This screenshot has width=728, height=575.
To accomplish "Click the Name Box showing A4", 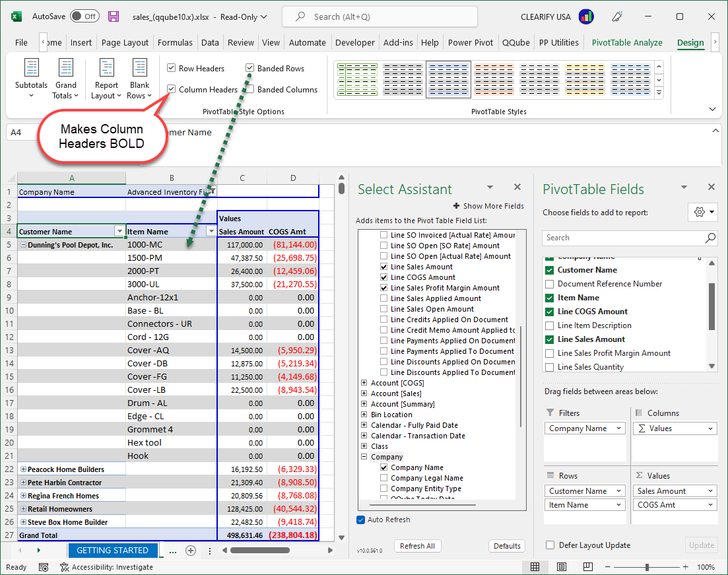I will 21,133.
